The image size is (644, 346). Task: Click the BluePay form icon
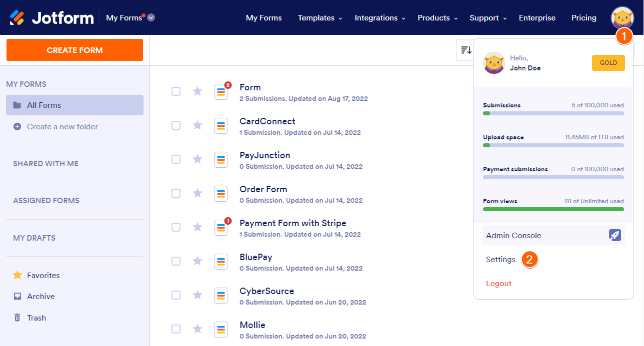(x=221, y=262)
